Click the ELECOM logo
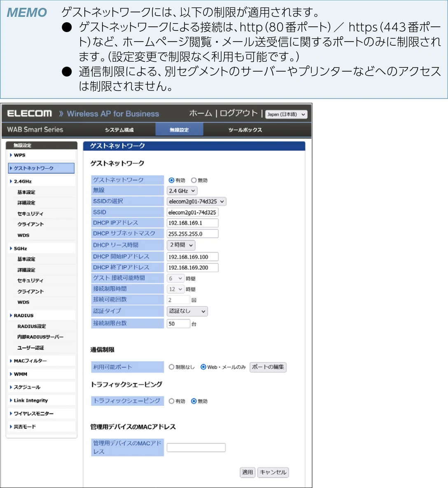 pos(30,113)
